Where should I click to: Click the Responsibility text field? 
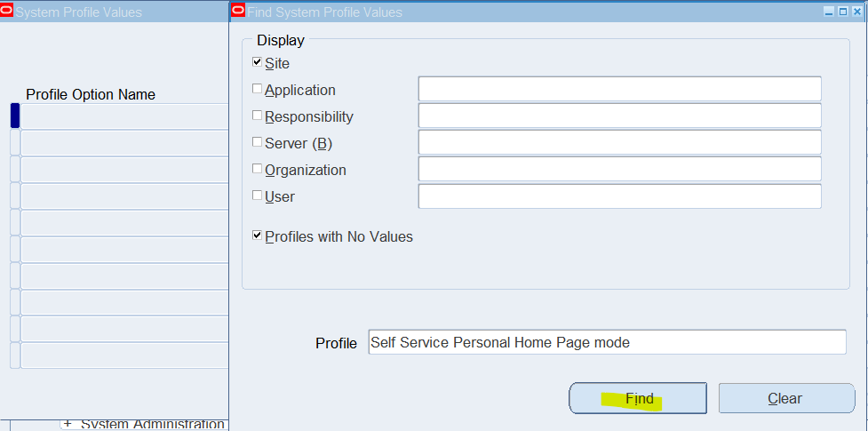(x=619, y=116)
